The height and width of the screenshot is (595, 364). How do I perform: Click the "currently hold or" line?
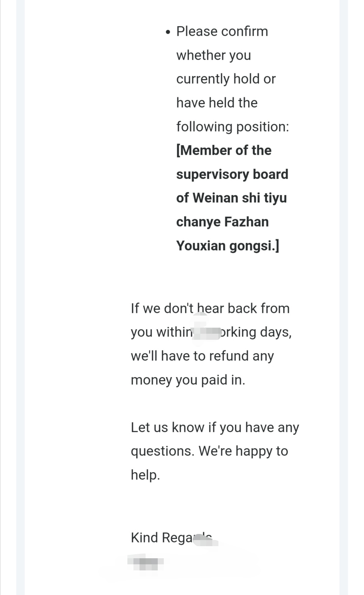point(226,79)
